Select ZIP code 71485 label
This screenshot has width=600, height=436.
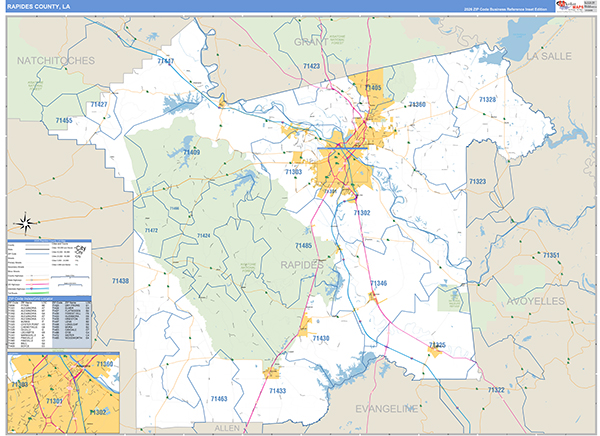(x=303, y=245)
